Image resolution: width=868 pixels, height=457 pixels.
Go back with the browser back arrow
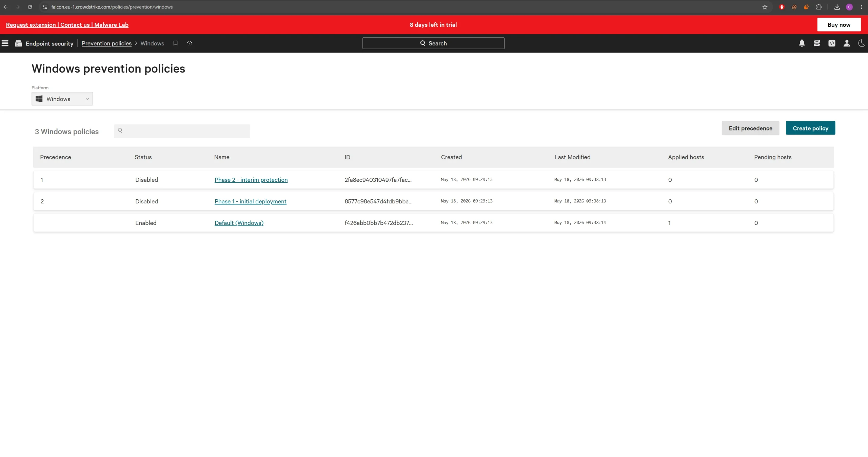pos(5,7)
